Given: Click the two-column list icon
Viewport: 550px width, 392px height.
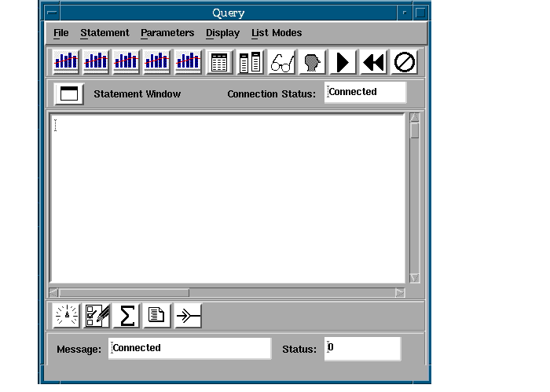Looking at the screenshot, I should (x=251, y=62).
